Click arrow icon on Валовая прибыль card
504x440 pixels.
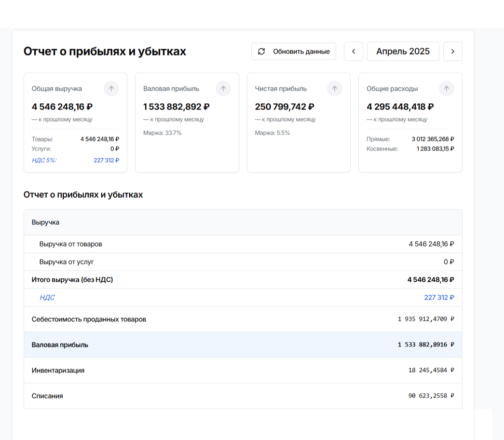coord(223,89)
